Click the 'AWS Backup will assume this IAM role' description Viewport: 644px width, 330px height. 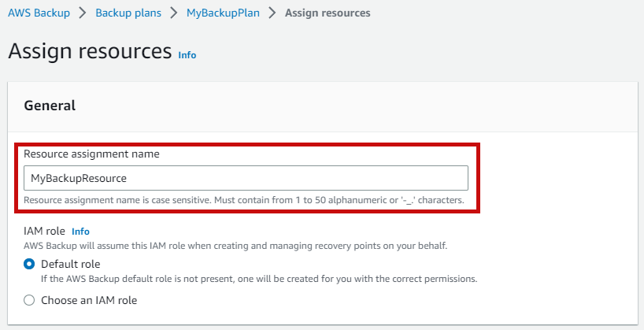pos(235,246)
